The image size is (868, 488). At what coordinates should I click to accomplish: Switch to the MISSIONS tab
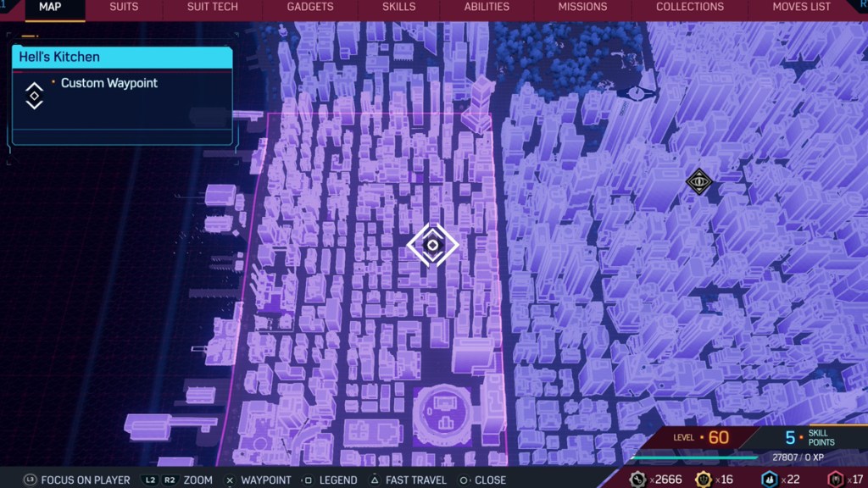(x=582, y=8)
